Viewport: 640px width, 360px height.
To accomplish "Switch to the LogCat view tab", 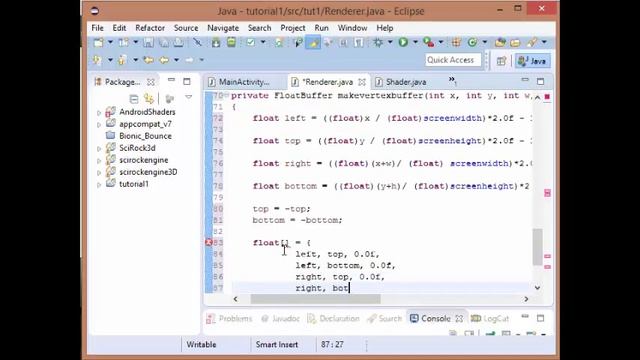I will [490, 318].
